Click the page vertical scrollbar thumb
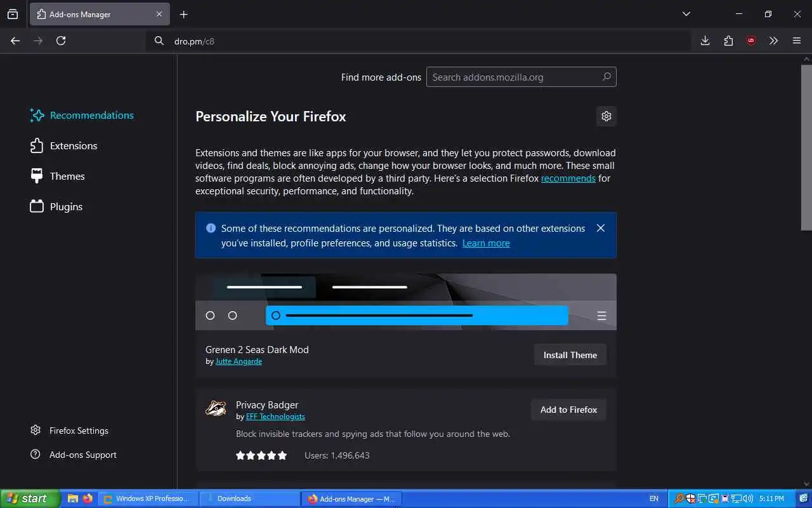Image resolution: width=812 pixels, height=508 pixels. pyautogui.click(x=806, y=147)
